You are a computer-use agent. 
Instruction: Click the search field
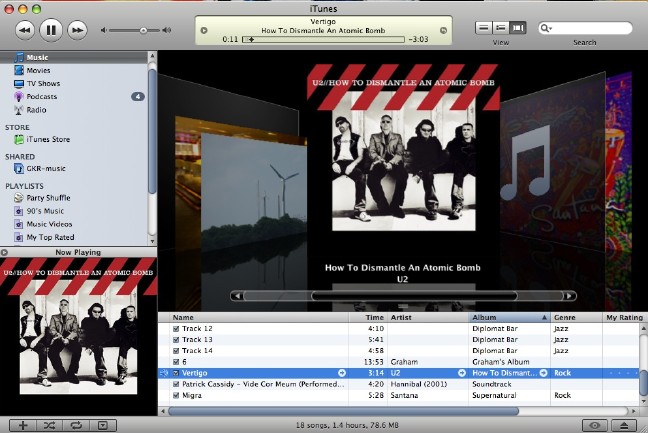click(585, 28)
